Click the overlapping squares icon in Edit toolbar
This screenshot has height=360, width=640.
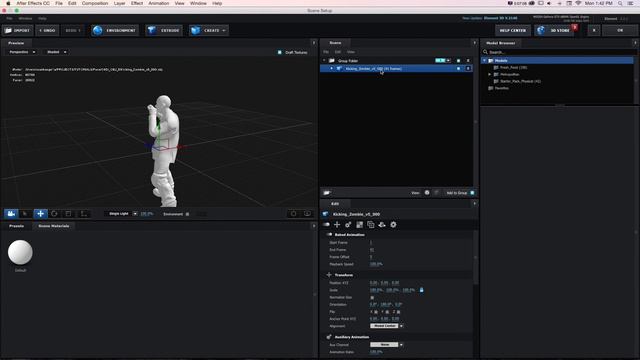pyautogui.click(x=371, y=224)
